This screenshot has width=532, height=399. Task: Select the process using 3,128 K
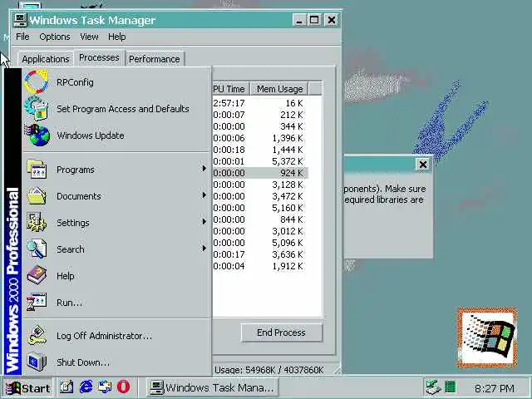coord(260,185)
